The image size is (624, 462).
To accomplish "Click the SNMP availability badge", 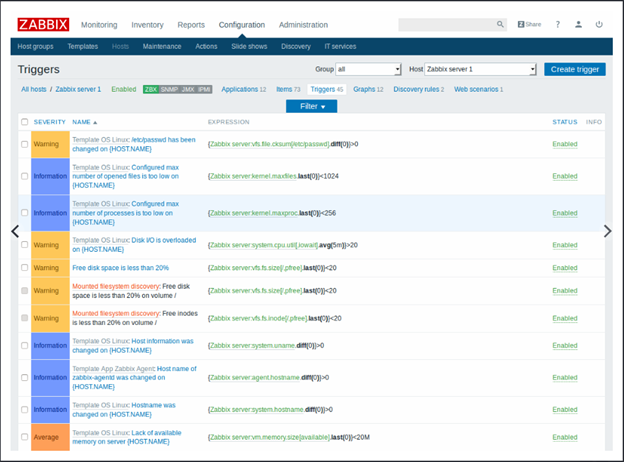I will (169, 90).
